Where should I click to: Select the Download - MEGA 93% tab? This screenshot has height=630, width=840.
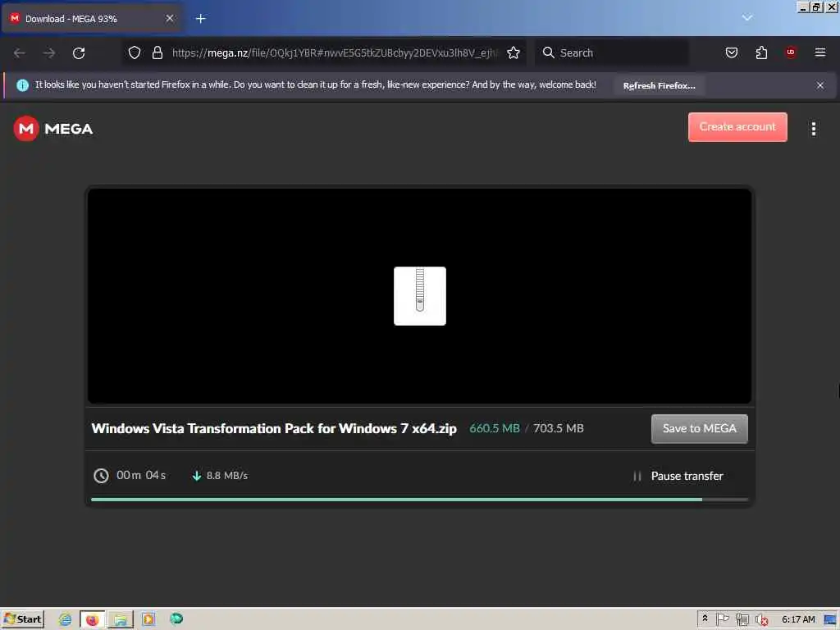92,19
